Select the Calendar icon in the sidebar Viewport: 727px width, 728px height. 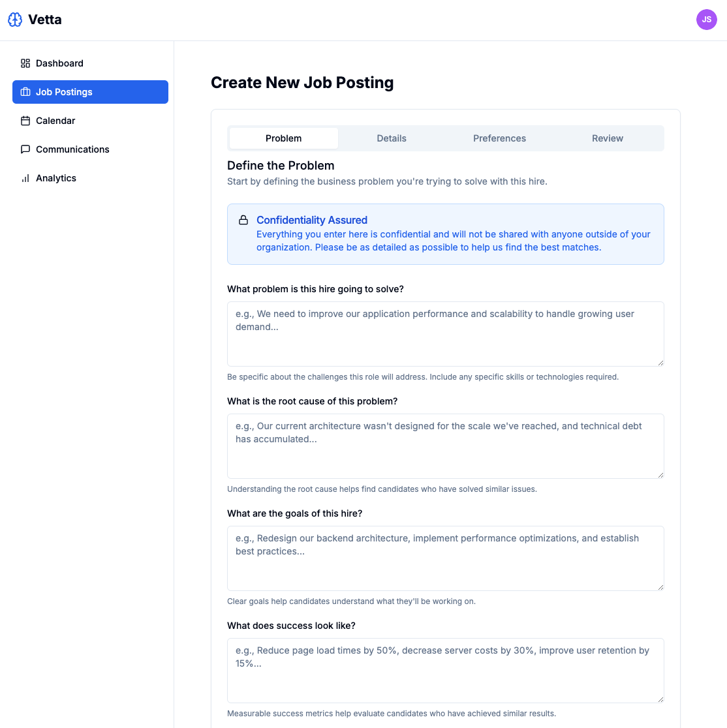click(x=25, y=121)
